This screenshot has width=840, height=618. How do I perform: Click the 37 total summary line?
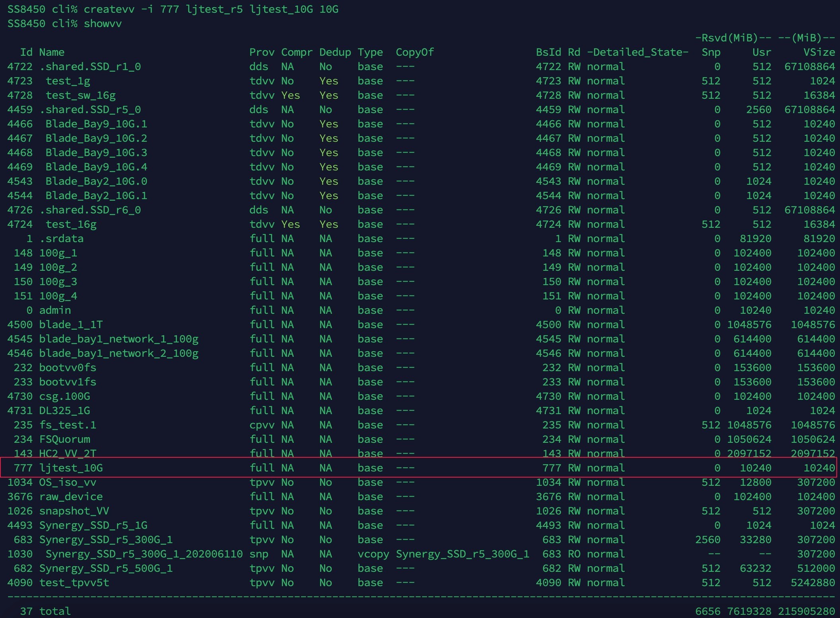click(45, 611)
